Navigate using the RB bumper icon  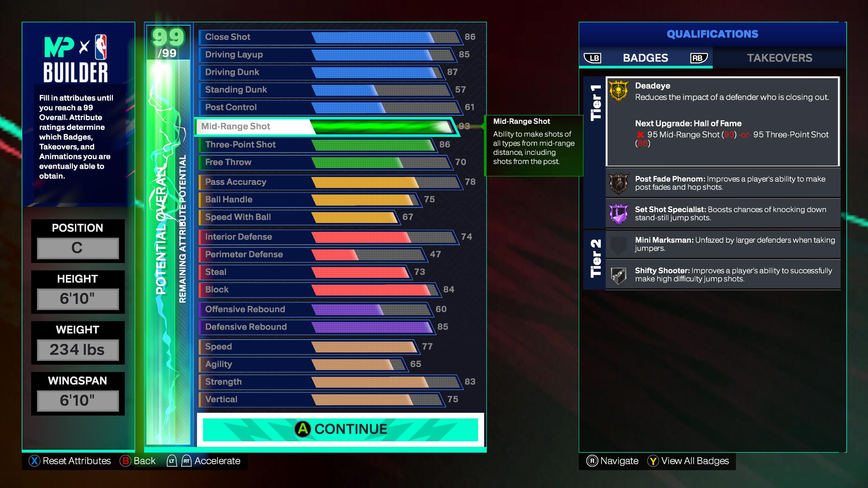coord(699,58)
